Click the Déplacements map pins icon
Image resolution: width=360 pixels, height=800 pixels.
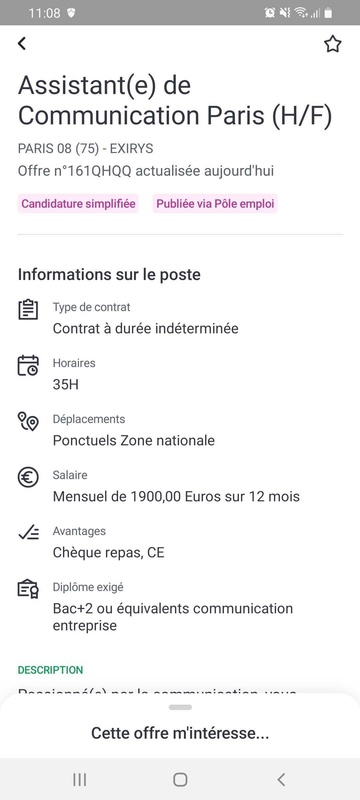coord(28,421)
